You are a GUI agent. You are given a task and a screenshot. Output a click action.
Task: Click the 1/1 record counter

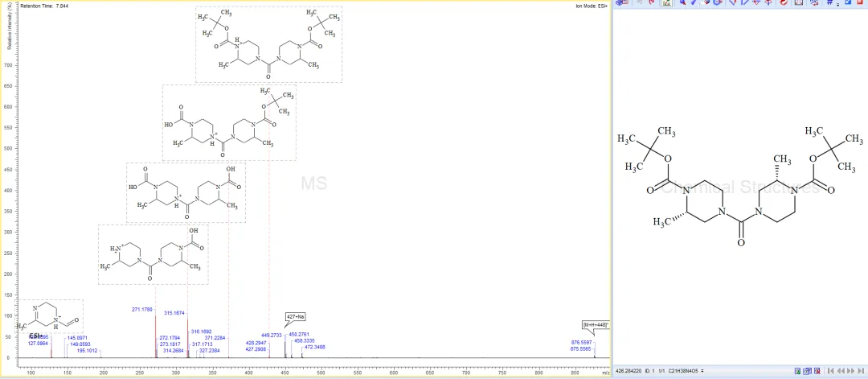coord(661,371)
